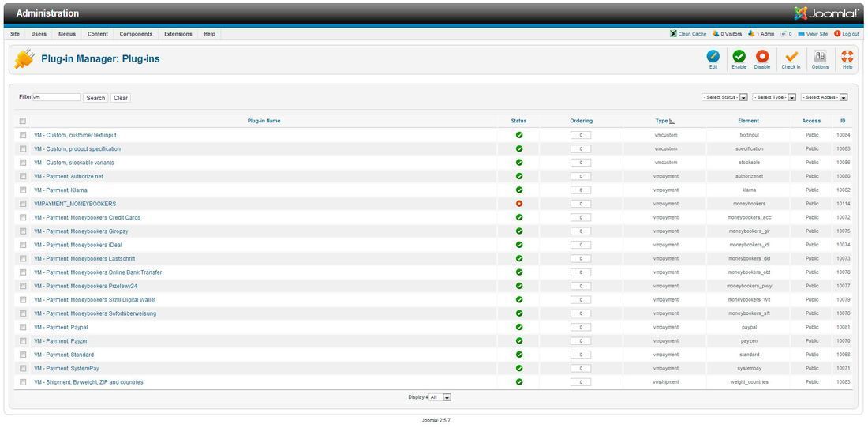Check the select-all checkbox in table header
This screenshot has width=868, height=428.
[23, 121]
